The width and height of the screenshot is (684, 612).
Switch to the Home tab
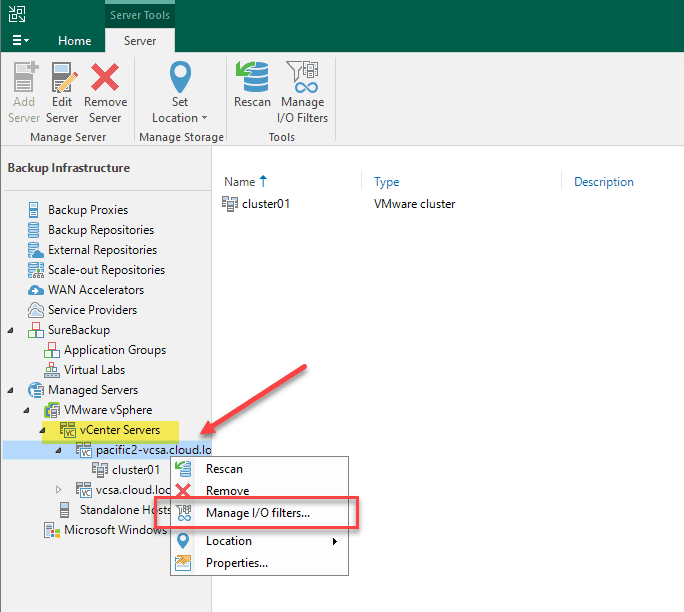75,41
